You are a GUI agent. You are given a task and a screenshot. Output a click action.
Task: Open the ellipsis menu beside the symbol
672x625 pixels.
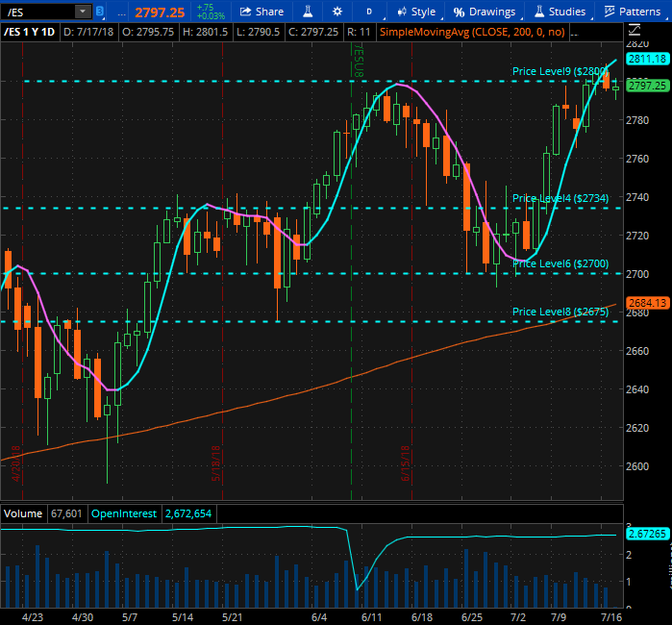click(x=122, y=12)
